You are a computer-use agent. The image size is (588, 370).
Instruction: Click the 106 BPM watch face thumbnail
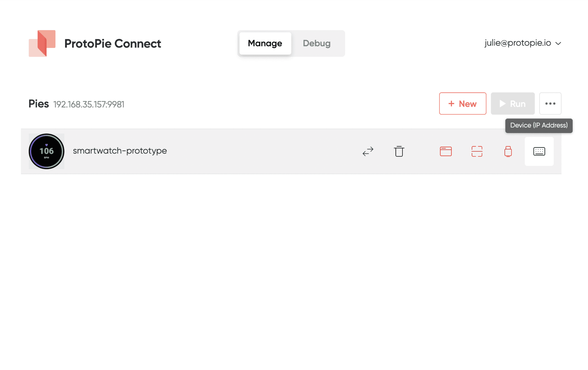point(46,151)
